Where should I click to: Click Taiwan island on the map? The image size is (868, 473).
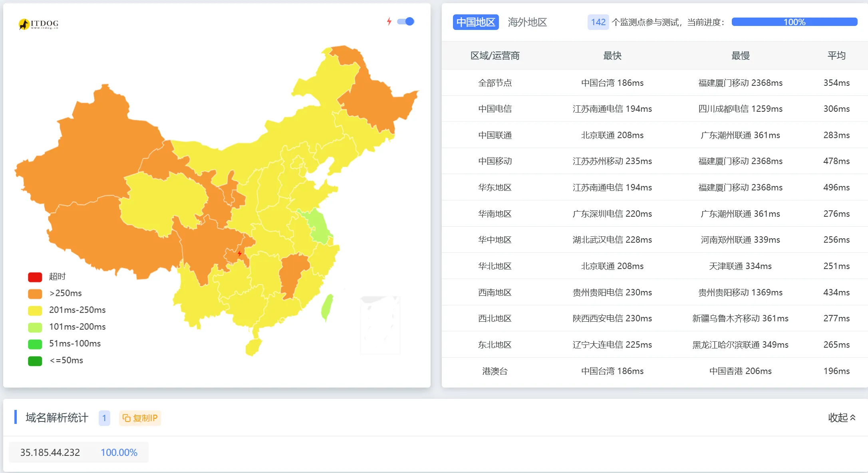pyautogui.click(x=327, y=307)
